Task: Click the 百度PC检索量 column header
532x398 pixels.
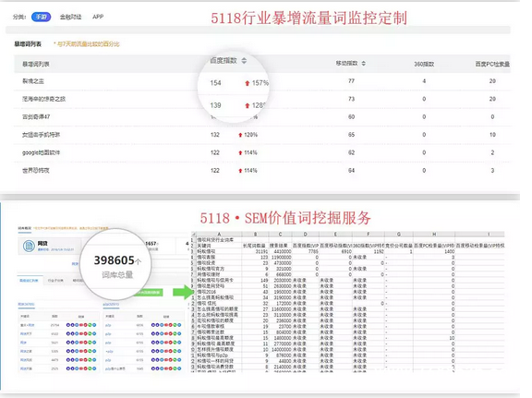Action: (492, 64)
